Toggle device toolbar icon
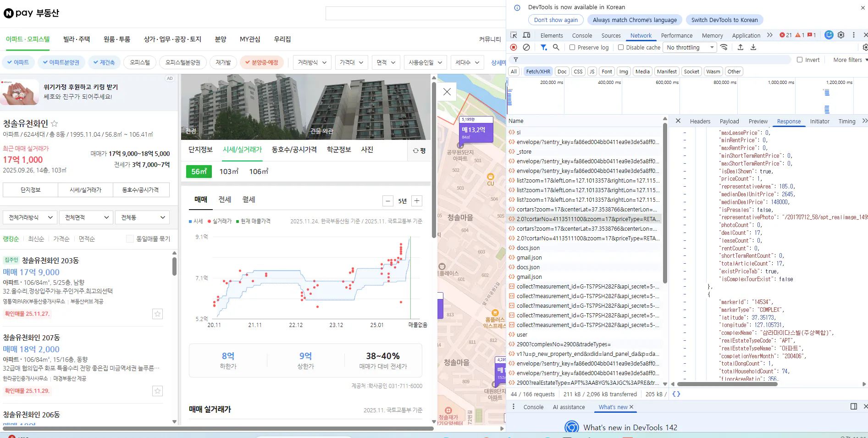Viewport: 868px width, 438px height. click(x=526, y=35)
